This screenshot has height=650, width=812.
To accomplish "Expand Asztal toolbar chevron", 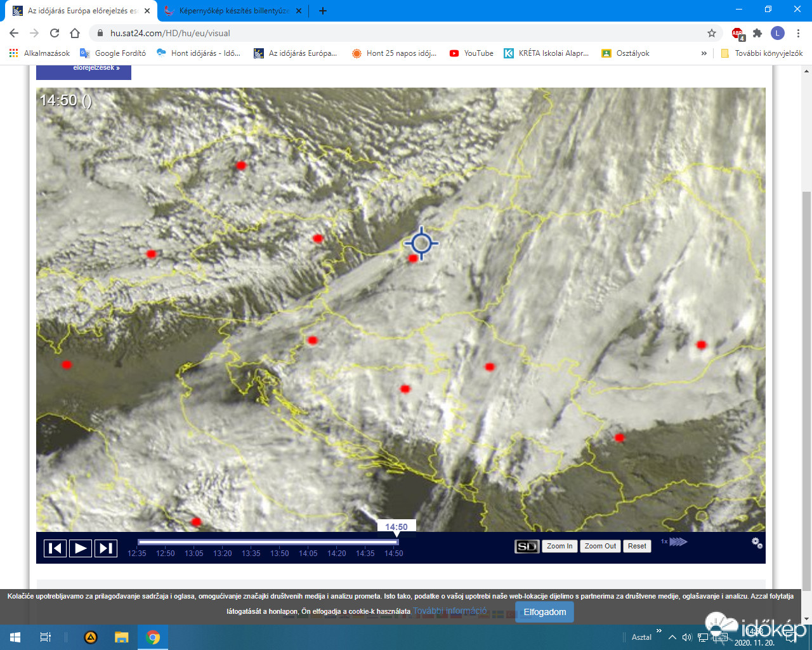I will point(658,631).
